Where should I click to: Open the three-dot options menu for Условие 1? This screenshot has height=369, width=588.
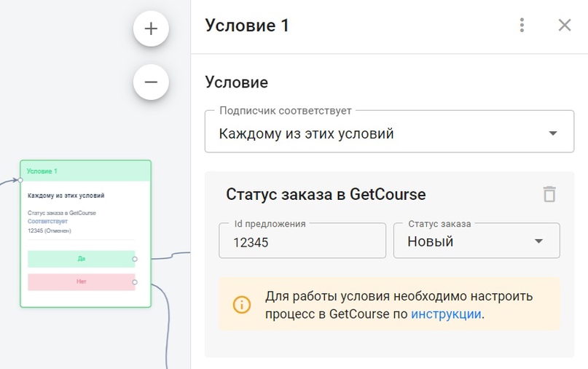click(522, 25)
